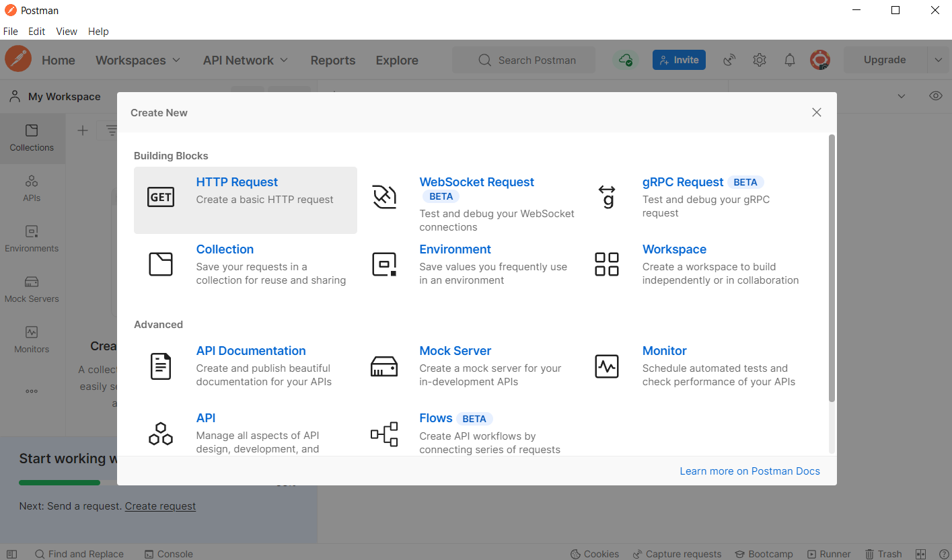This screenshot has height=560, width=952.
Task: Click the user avatar icon
Action: point(819,60)
